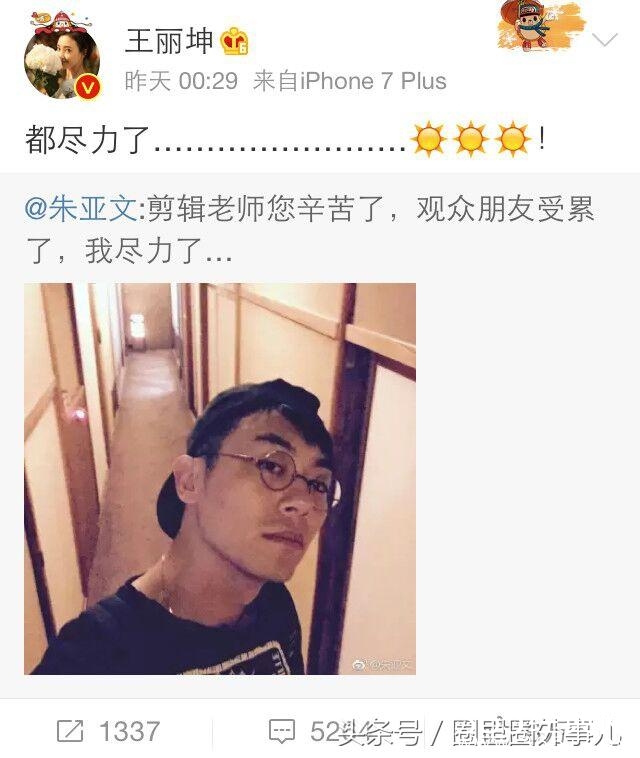Image resolution: width=640 pixels, height=758 pixels.
Task: Tap the gold crown membership badge
Action: click(x=235, y=42)
